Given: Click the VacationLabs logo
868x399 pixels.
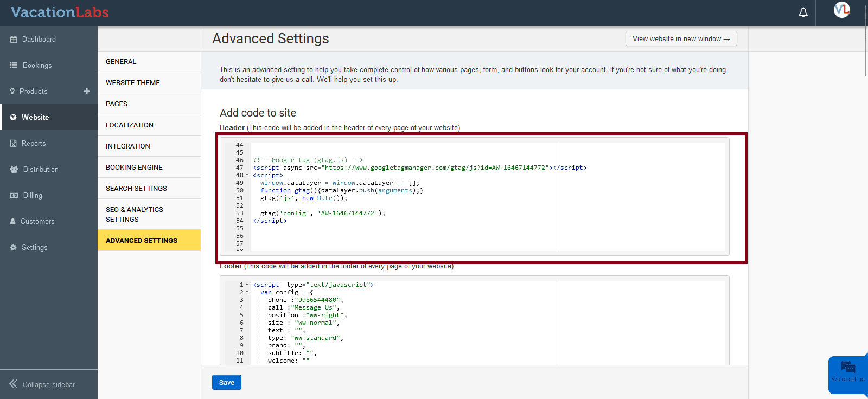Looking at the screenshot, I should pyautogui.click(x=60, y=12).
